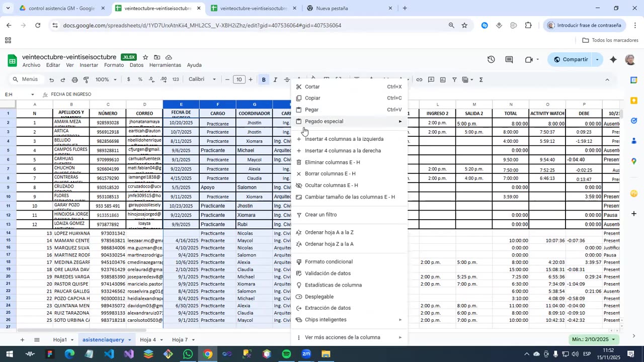The image size is (644, 362).
Task: Open Calibri font dropdown
Action: (202, 79)
